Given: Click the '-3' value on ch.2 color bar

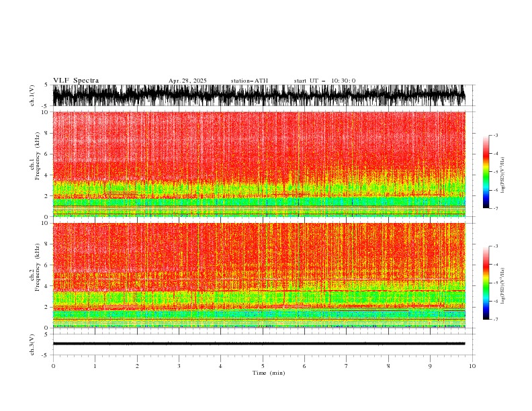Looking at the screenshot, I should (495, 246).
